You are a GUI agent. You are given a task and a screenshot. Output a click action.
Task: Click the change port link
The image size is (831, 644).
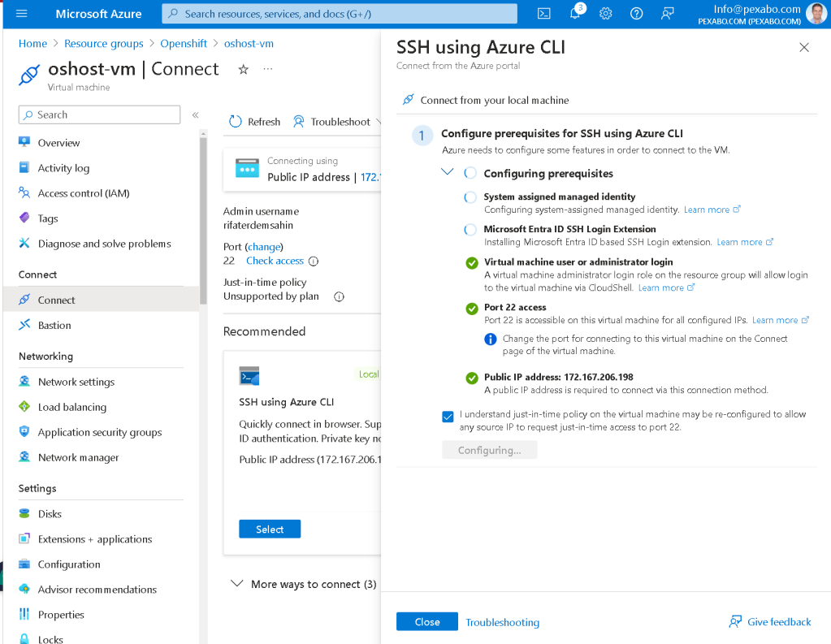(x=264, y=247)
